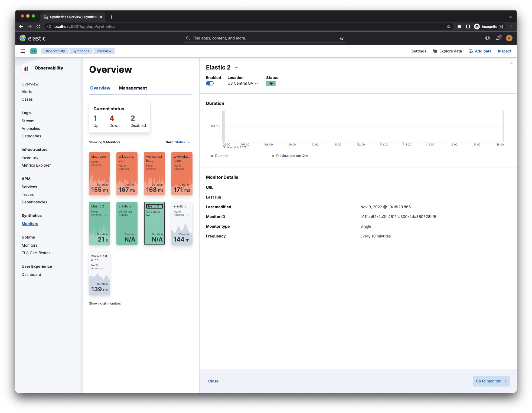Open Inventory under Infrastructure
Viewport: 532px width, 413px height.
(30, 158)
